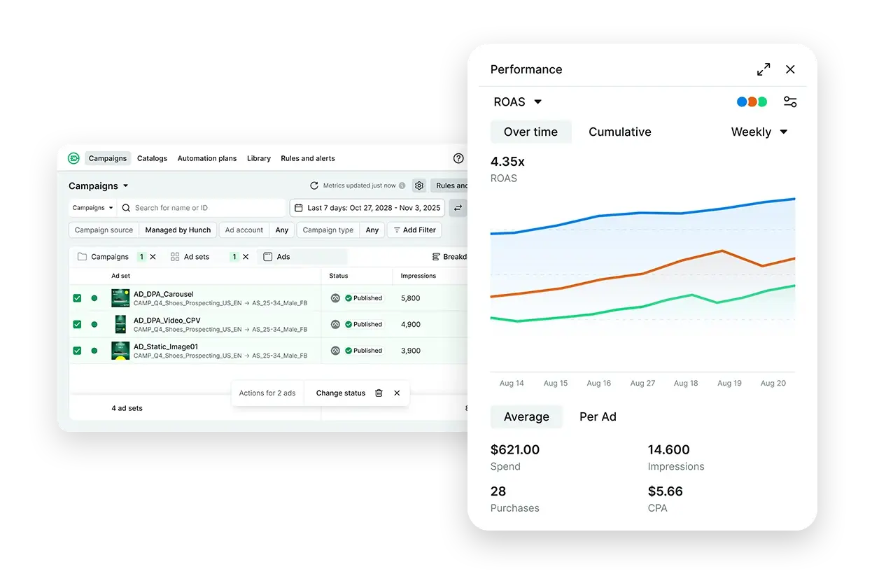
Task: Click the Add Filter button
Action: tap(414, 230)
